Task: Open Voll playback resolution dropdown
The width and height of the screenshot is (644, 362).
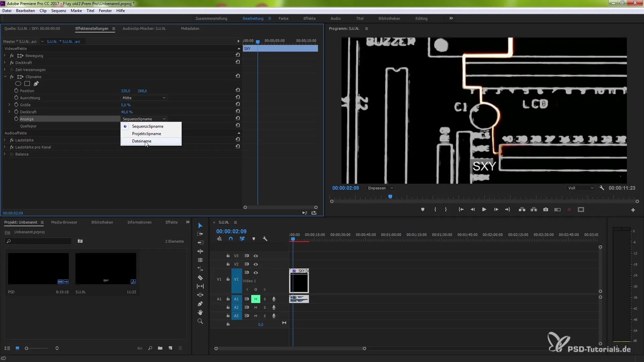Action: [580, 188]
